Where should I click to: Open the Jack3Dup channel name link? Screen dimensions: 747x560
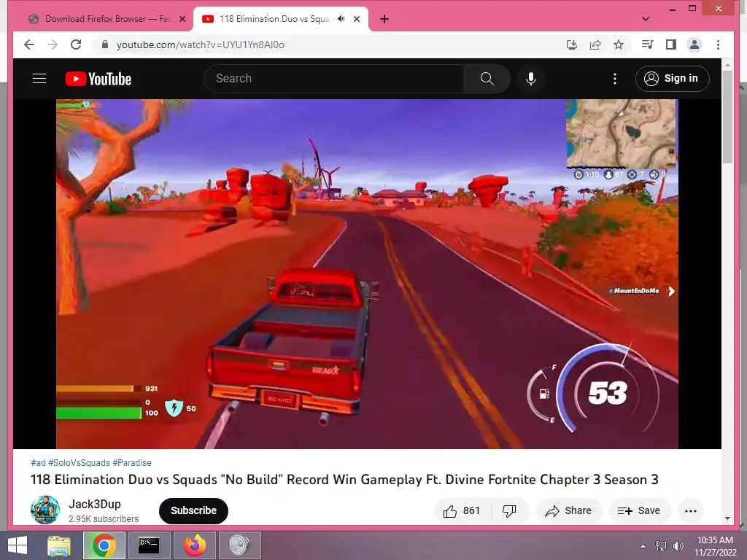(x=95, y=504)
